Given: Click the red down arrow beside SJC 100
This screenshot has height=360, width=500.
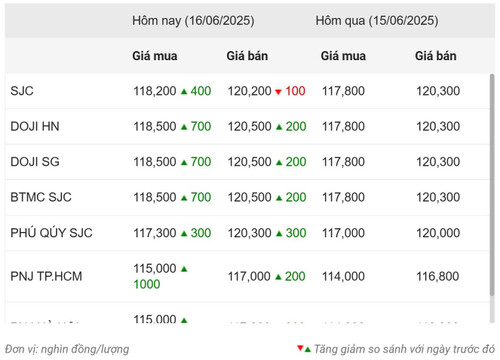Looking at the screenshot, I should (x=278, y=92).
